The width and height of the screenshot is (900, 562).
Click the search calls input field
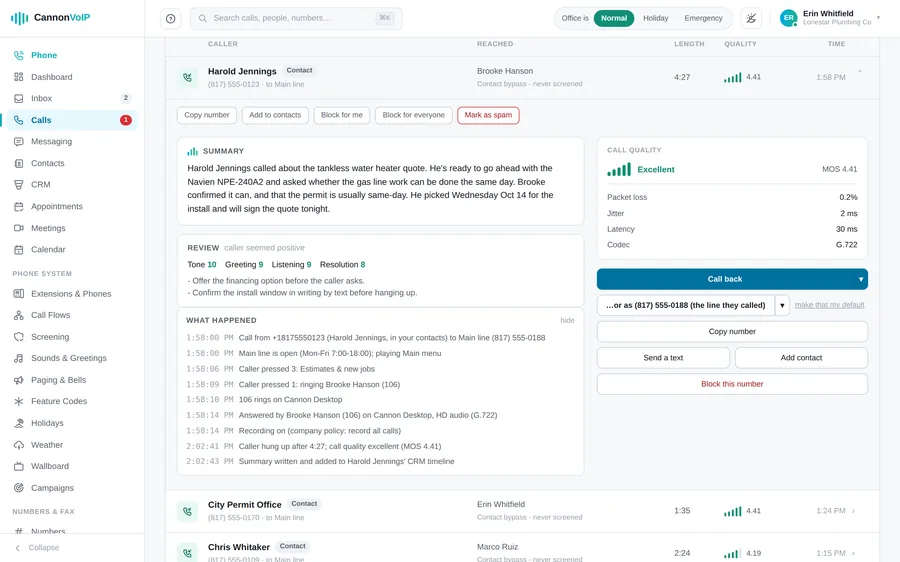[x=296, y=18]
